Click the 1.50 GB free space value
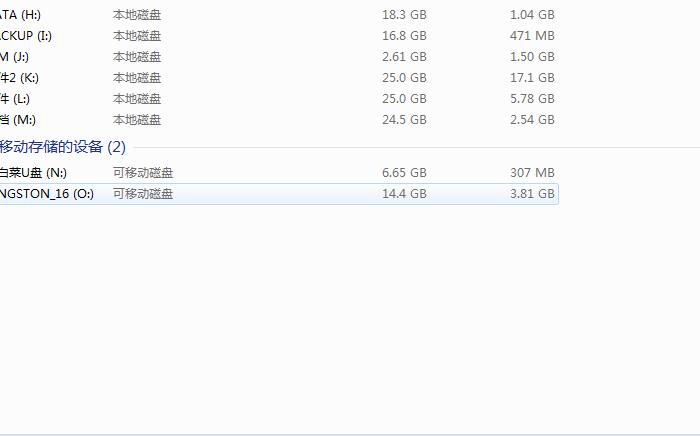The height and width of the screenshot is (436, 700). click(532, 57)
